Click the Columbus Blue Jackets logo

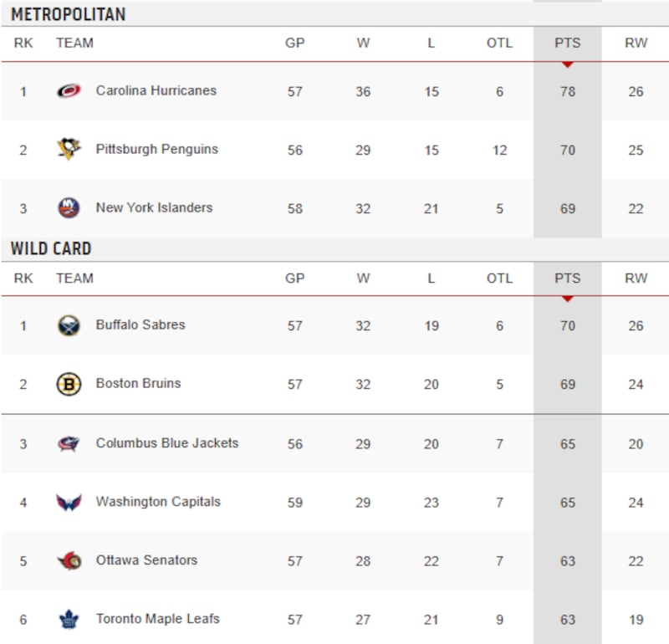69,443
